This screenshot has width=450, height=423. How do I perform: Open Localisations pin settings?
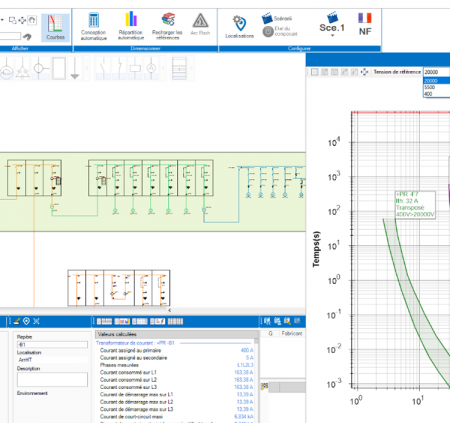[239, 27]
